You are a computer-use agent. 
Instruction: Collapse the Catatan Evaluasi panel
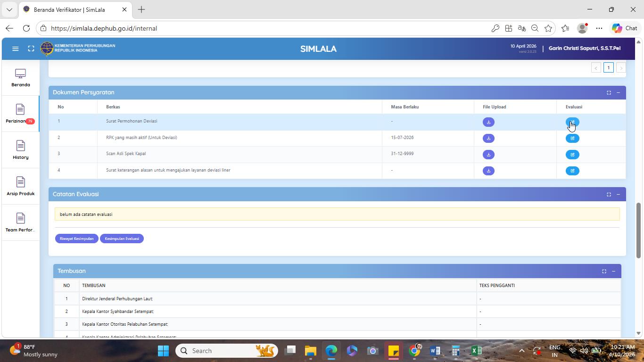(618, 194)
